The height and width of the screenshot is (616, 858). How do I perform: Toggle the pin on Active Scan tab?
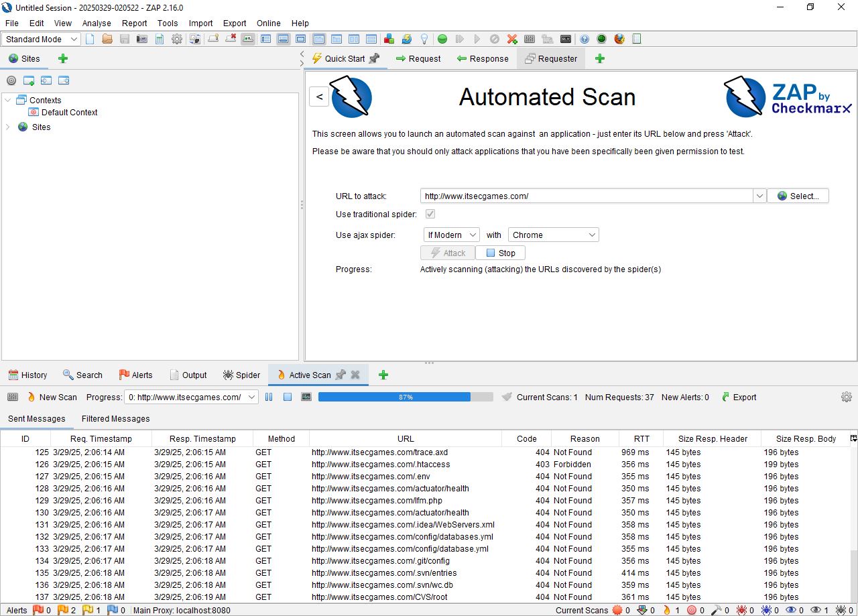[x=341, y=375]
